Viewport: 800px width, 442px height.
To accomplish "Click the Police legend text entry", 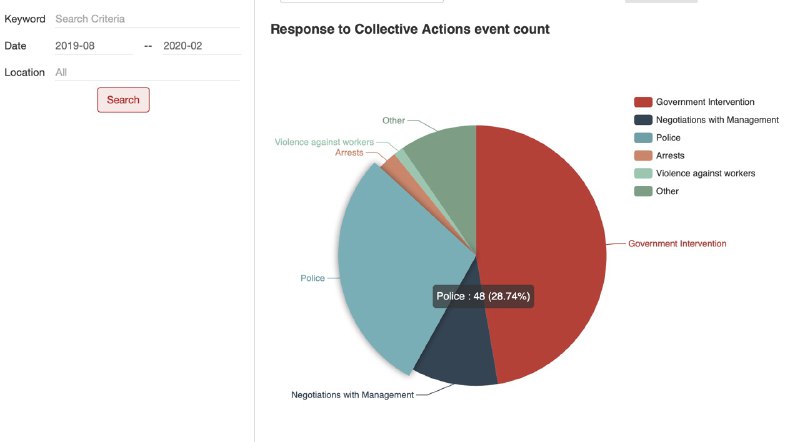I will click(668, 137).
